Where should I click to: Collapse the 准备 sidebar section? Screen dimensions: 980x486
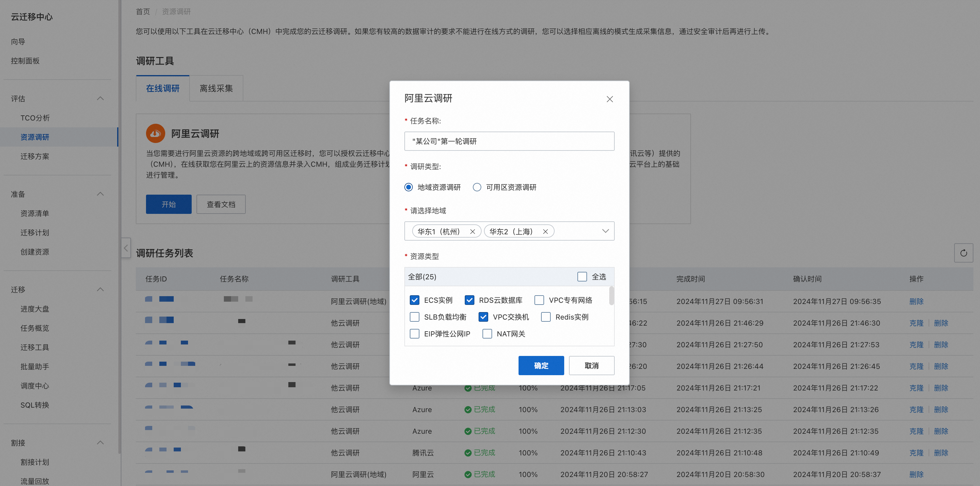(x=100, y=194)
